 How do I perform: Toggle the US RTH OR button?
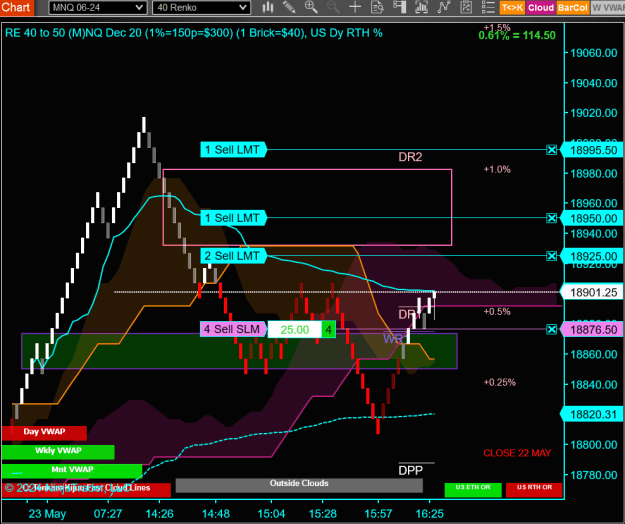tap(534, 490)
